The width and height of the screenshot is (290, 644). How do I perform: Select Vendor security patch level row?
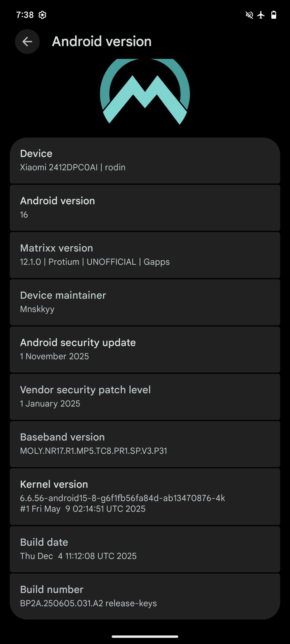click(x=145, y=396)
